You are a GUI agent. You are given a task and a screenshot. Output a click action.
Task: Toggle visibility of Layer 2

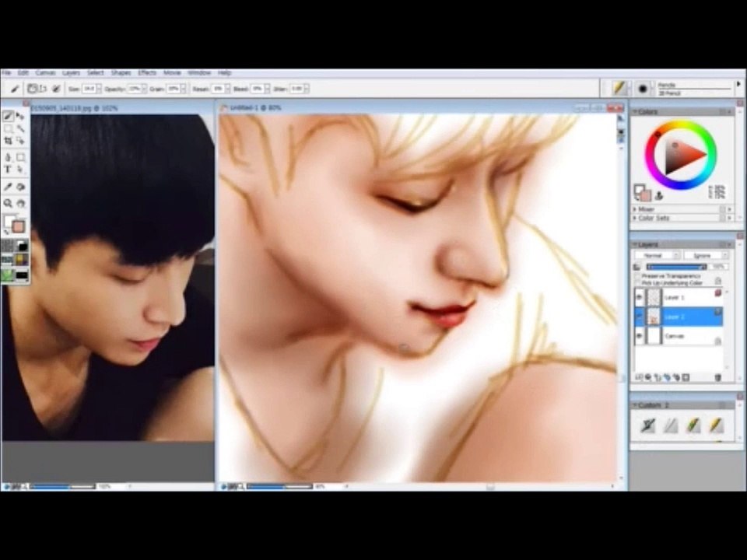pyautogui.click(x=640, y=317)
